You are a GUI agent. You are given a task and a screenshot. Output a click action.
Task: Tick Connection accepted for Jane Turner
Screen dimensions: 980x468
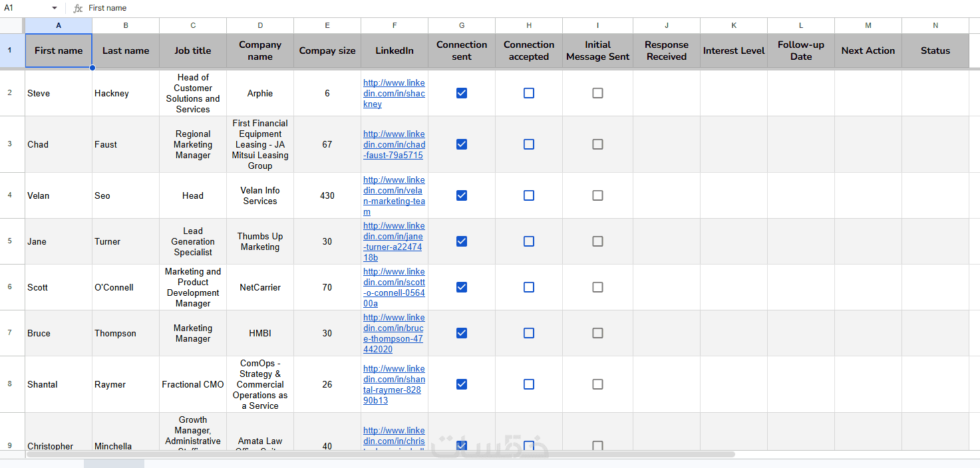[529, 241]
